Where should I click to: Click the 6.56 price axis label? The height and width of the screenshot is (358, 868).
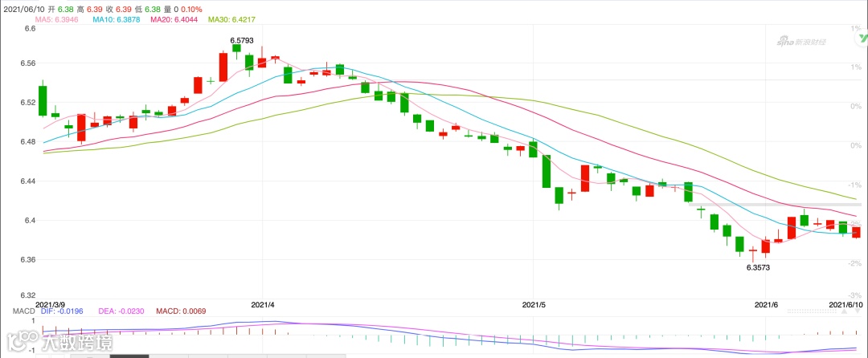(28, 63)
